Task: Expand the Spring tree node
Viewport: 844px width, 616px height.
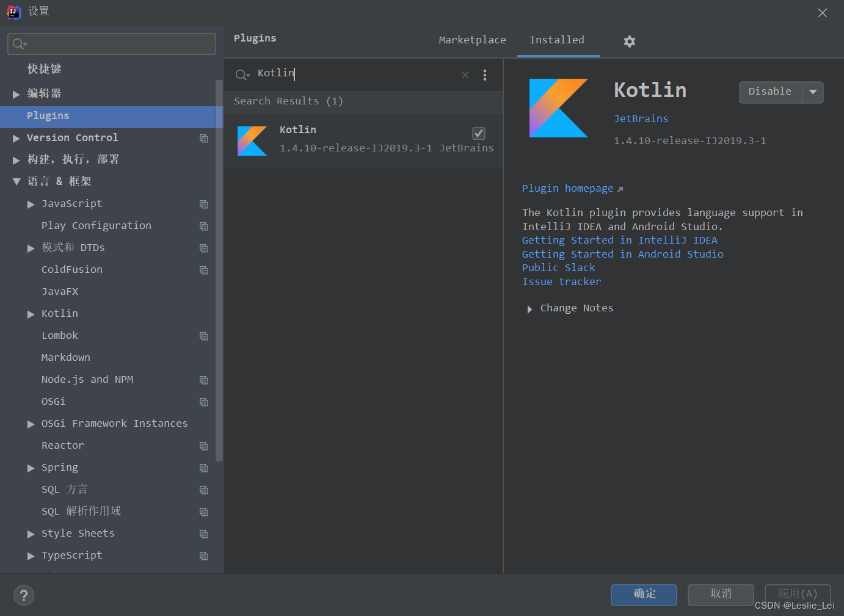Action: point(31,468)
